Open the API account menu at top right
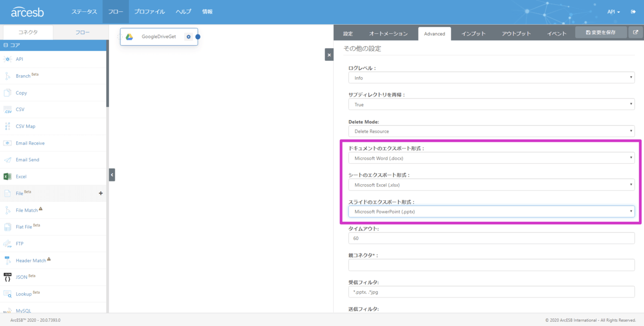 (613, 12)
